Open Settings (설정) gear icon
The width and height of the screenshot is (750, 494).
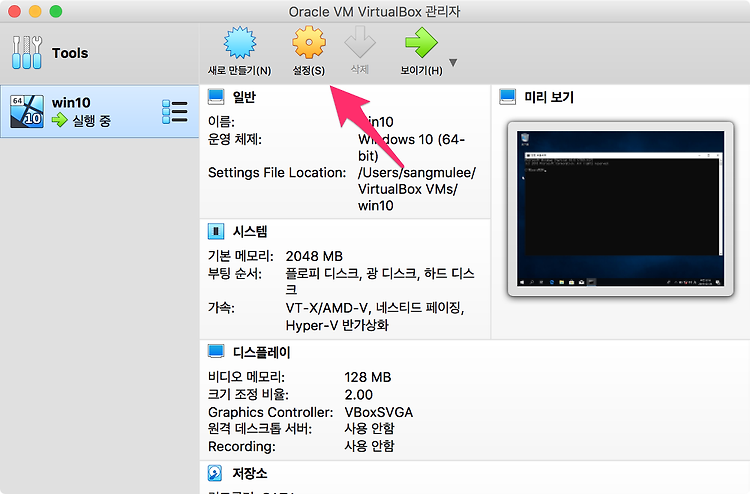click(x=309, y=43)
